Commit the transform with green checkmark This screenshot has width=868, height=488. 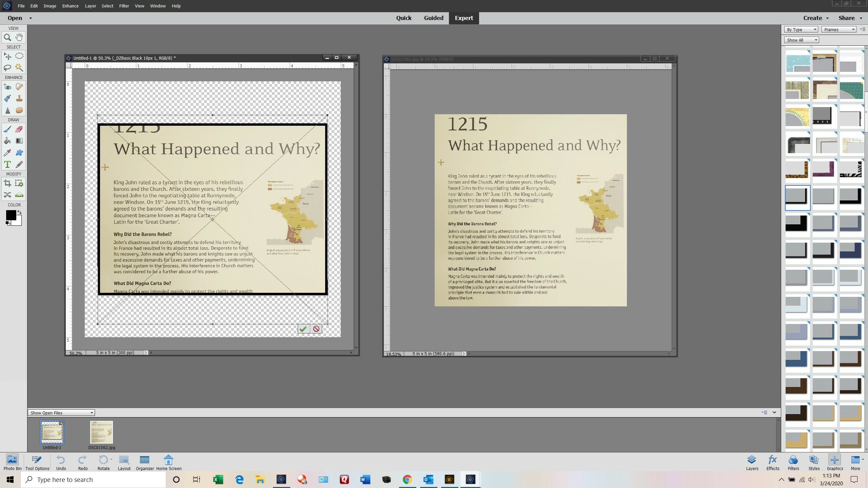point(303,329)
